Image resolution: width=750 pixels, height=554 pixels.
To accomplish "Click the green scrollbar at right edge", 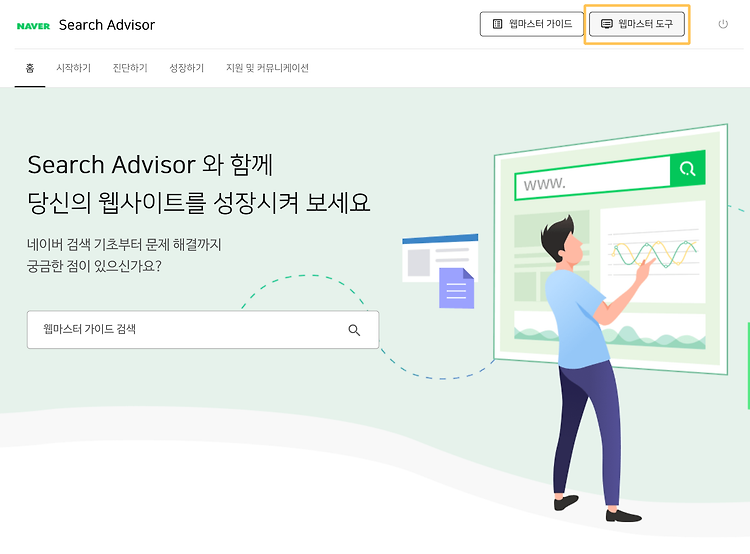I will pyautogui.click(x=748, y=366).
